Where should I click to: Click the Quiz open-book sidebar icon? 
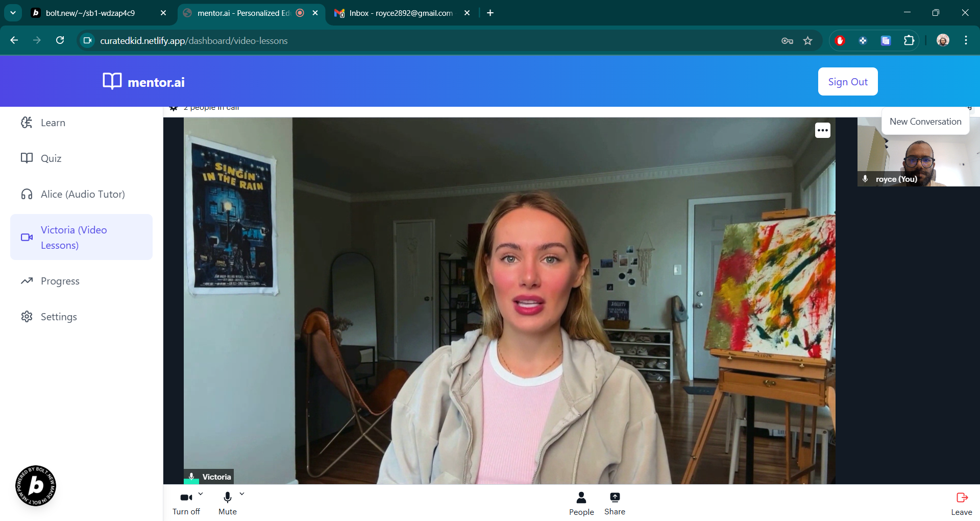coord(27,158)
